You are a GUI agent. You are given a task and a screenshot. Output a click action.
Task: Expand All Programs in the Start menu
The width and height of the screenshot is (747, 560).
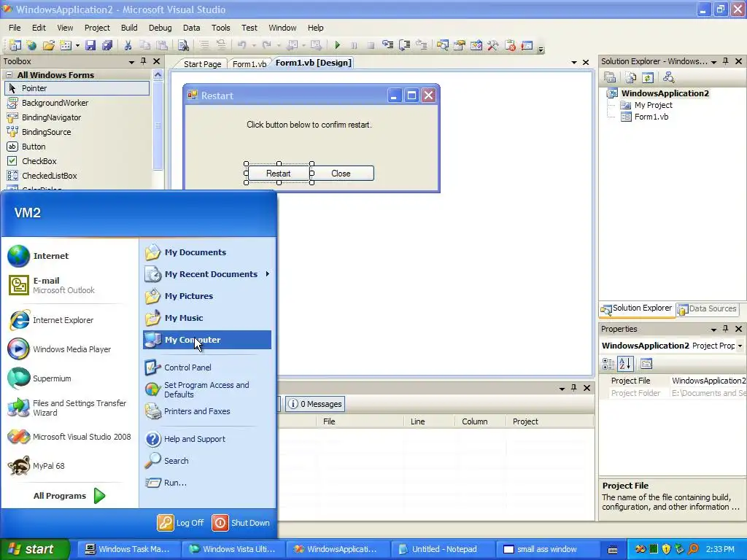coord(69,496)
